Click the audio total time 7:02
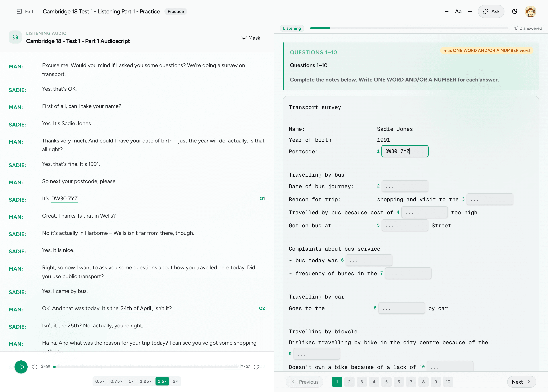The width and height of the screenshot is (548, 392). (x=245, y=367)
